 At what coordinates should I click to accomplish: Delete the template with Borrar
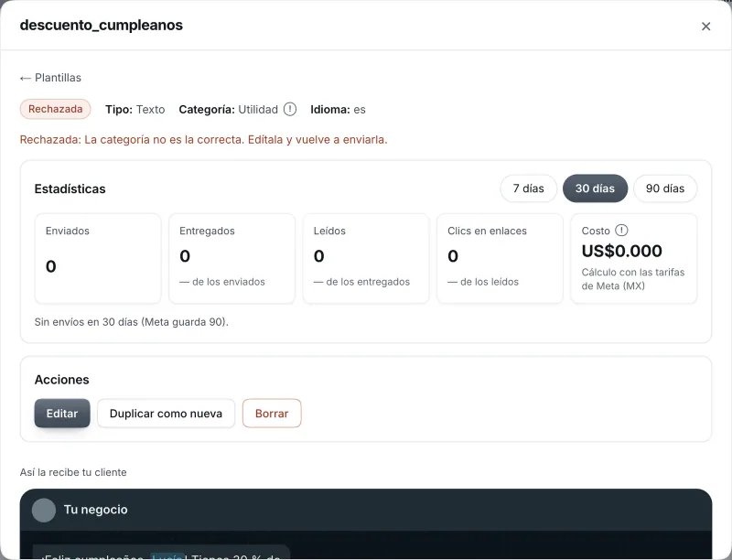pyautogui.click(x=272, y=413)
